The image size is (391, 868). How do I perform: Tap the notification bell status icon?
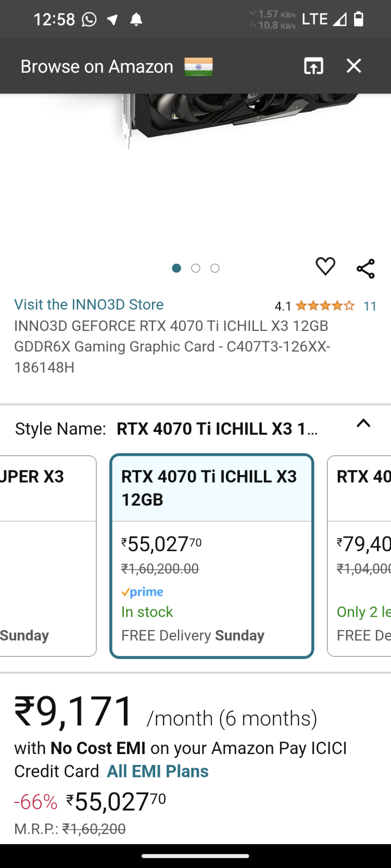point(136,20)
